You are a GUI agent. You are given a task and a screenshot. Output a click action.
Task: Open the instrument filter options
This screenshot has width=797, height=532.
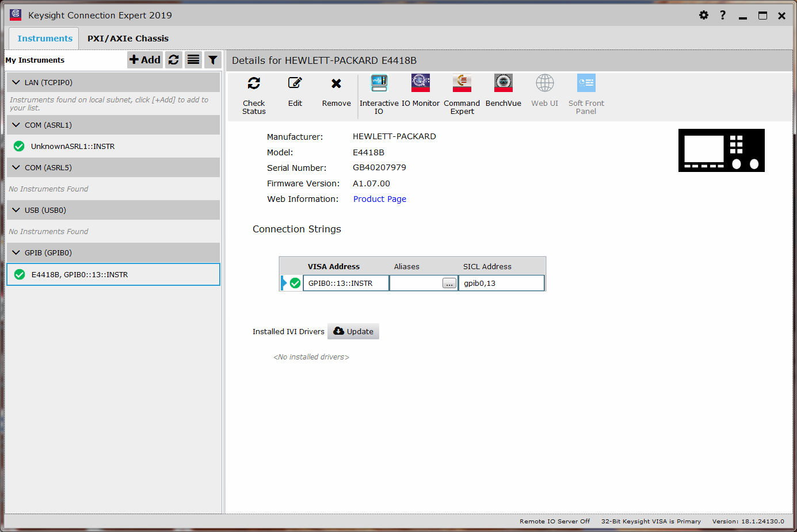[213, 60]
